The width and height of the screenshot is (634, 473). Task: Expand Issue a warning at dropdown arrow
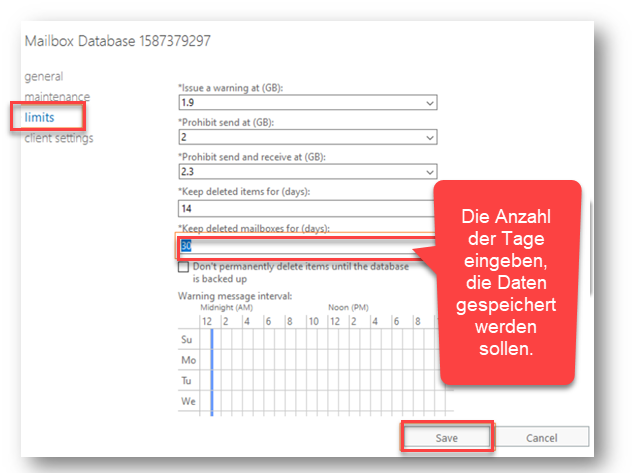tap(430, 103)
